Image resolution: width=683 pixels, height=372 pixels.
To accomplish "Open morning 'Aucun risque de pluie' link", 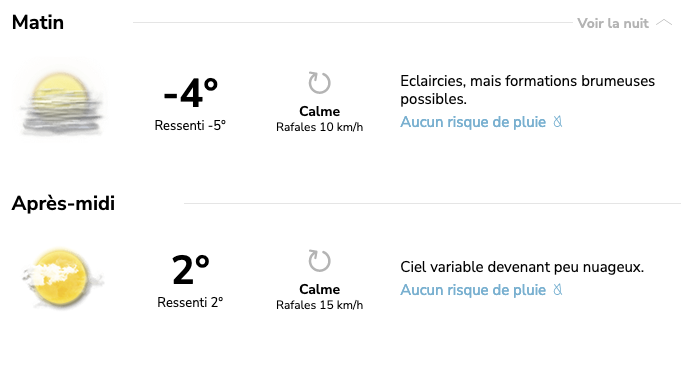I will (x=473, y=122).
